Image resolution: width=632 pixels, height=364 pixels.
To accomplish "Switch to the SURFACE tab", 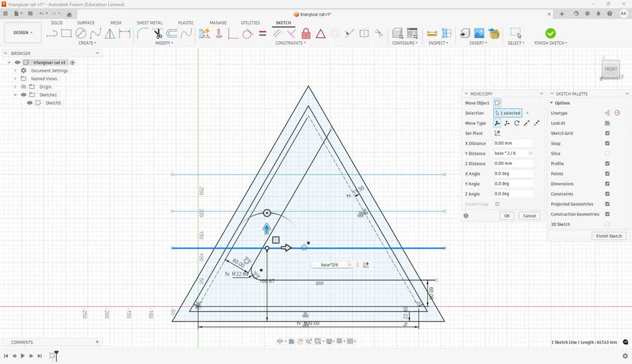I will (86, 23).
